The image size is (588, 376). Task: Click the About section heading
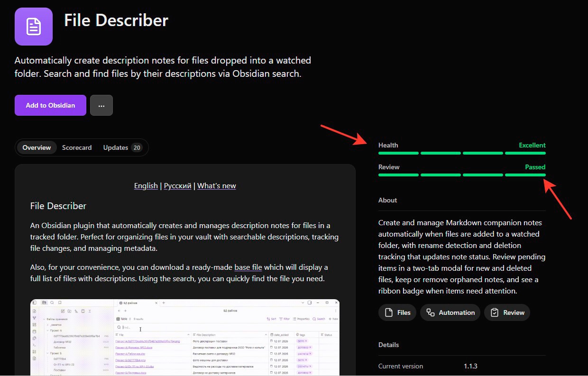pos(388,200)
